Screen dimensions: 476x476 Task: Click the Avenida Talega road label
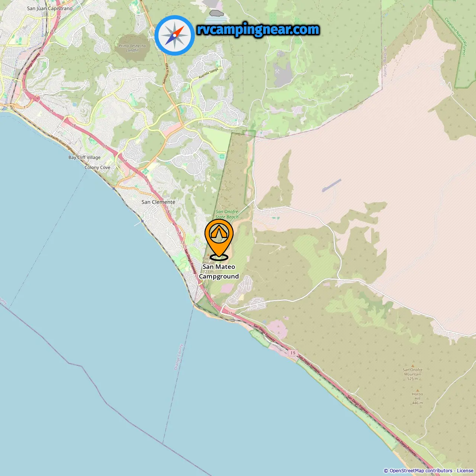click(x=209, y=73)
